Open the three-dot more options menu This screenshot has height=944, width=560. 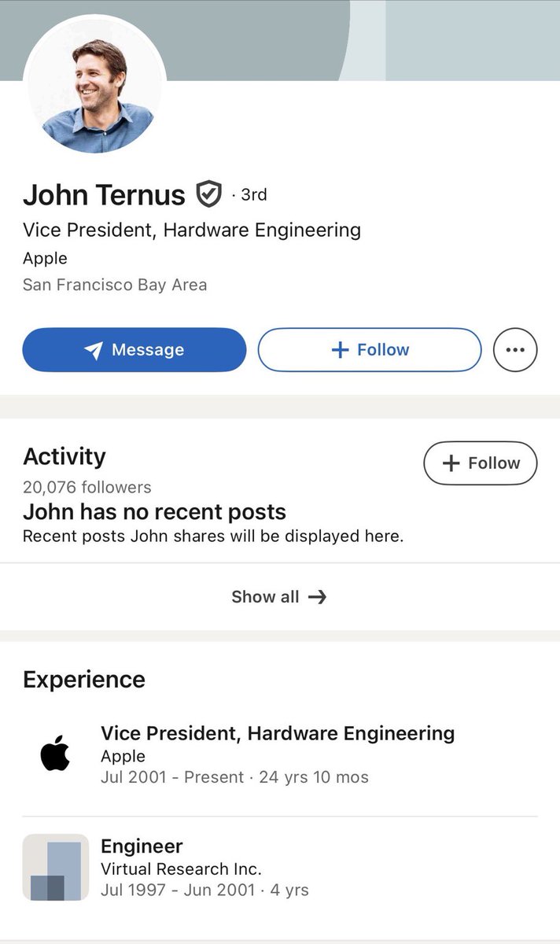[x=515, y=350]
